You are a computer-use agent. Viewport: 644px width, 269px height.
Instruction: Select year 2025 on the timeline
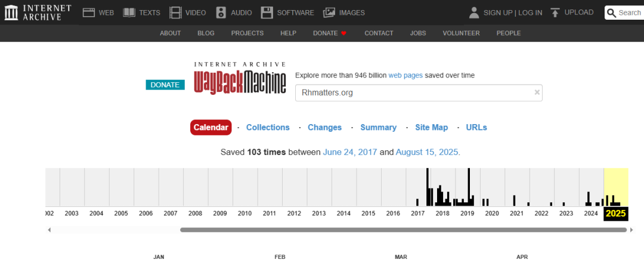615,214
